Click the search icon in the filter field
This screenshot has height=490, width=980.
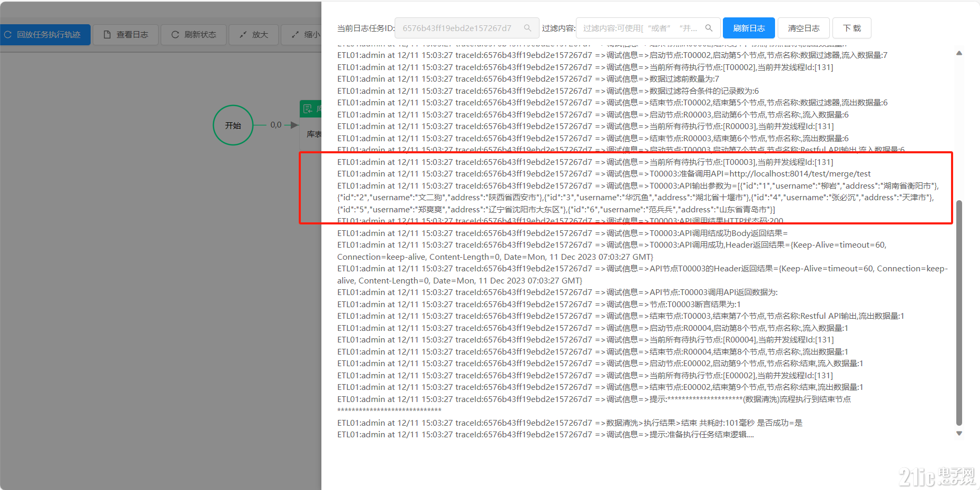click(x=709, y=28)
